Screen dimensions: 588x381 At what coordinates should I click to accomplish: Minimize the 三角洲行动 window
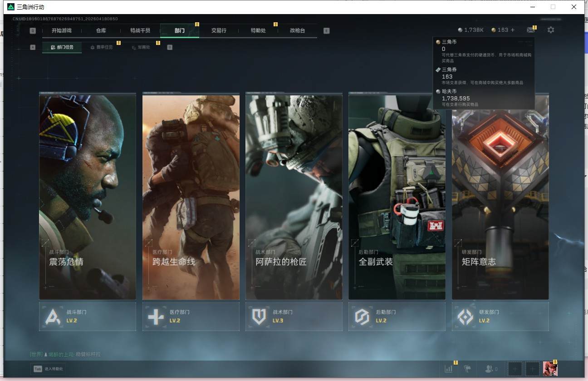(x=533, y=7)
